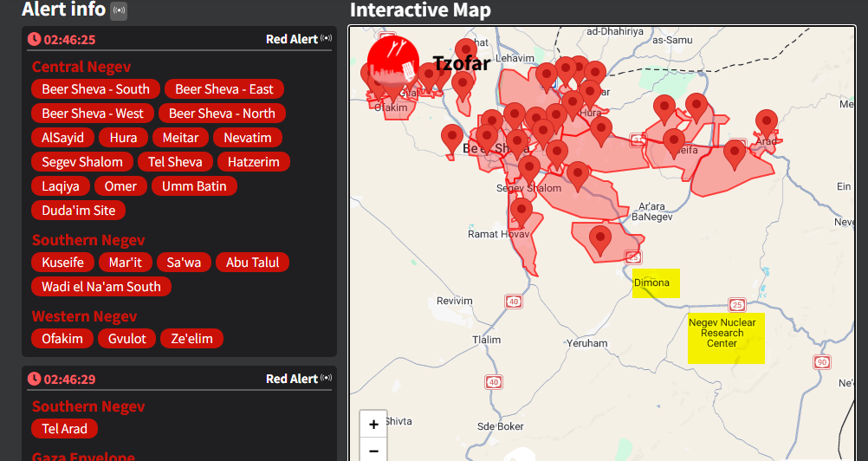
Task: Select the Beer Sheva - North tag
Action: [x=222, y=114]
